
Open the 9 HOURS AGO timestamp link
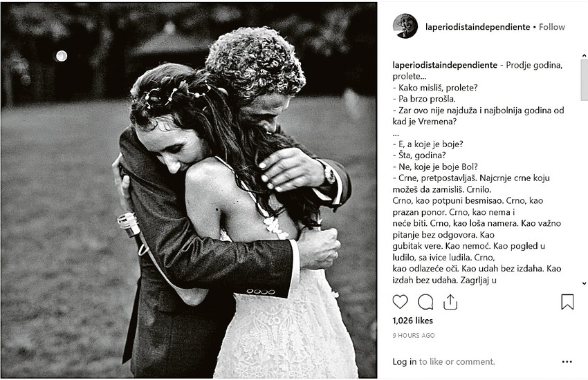coord(414,336)
